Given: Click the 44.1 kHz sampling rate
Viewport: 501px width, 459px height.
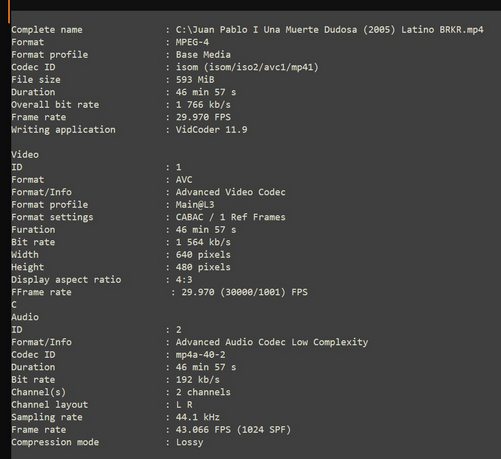Looking at the screenshot, I should (198, 417).
